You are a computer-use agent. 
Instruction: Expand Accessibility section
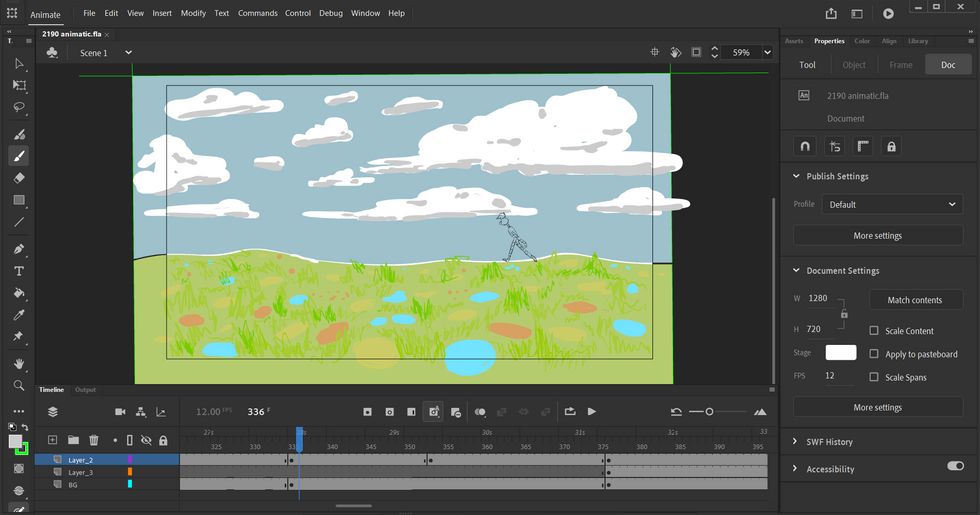(x=795, y=469)
